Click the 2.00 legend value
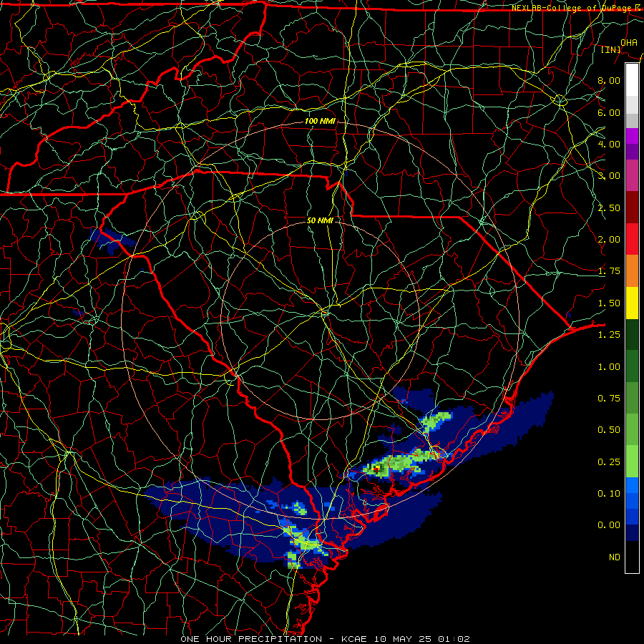This screenshot has height=644, width=644. pyautogui.click(x=609, y=240)
